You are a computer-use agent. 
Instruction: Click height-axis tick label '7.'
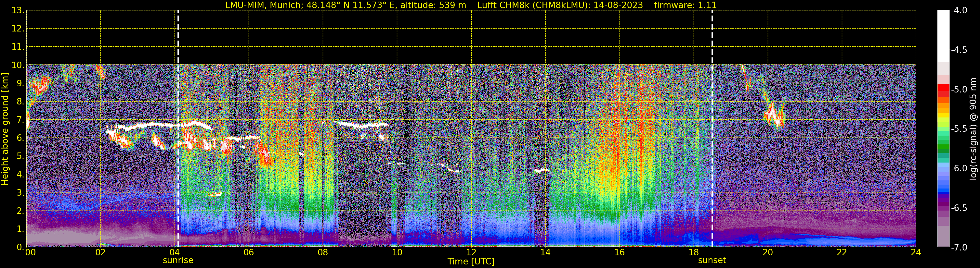(20, 120)
